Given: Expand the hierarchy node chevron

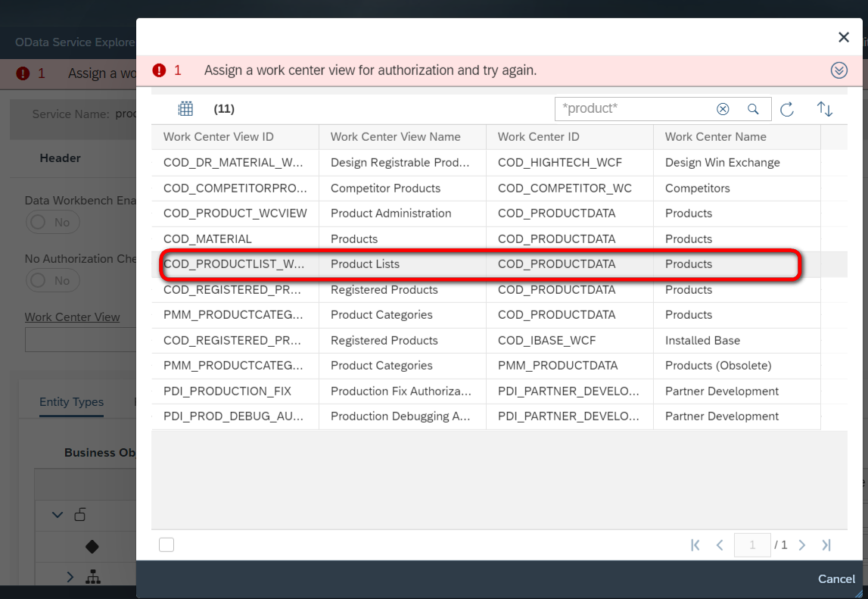Looking at the screenshot, I should [x=70, y=577].
